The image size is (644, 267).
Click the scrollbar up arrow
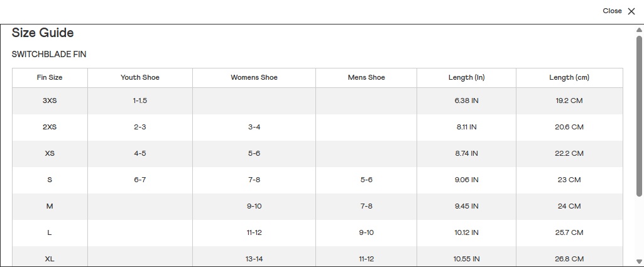(639, 30)
